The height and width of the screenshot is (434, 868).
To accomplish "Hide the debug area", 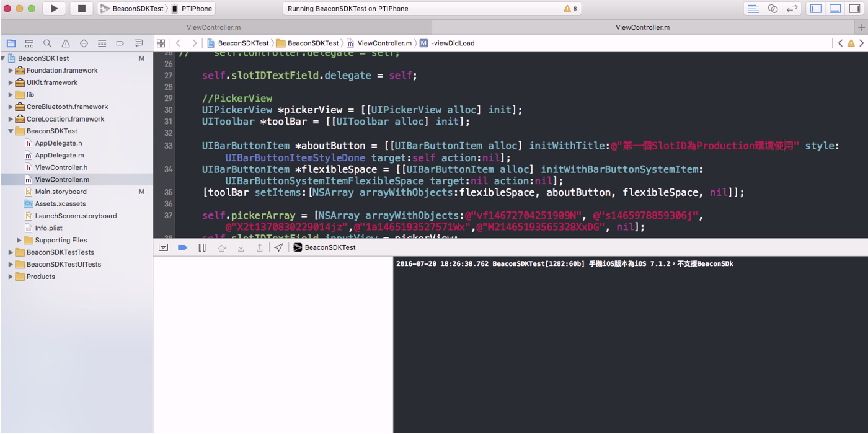I will pos(163,247).
